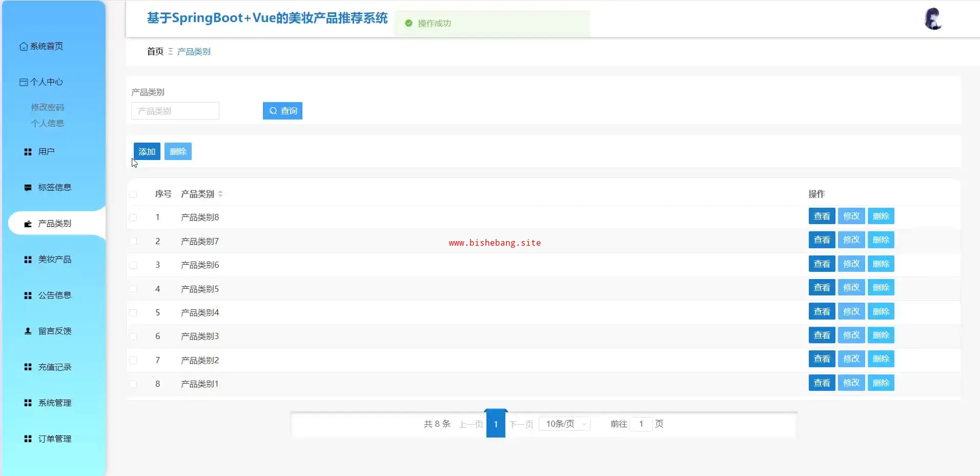Click the grid icon beside 公告信息
The width and height of the screenshot is (980, 476).
[28, 295]
